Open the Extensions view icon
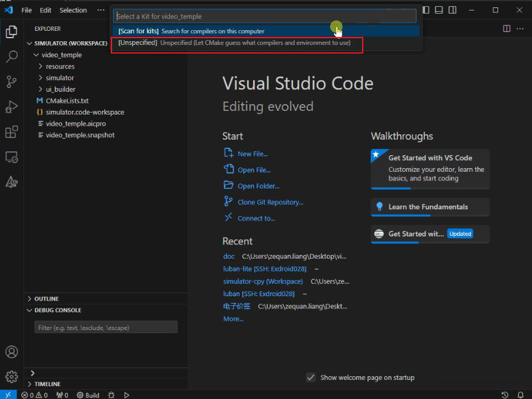 (x=12, y=132)
